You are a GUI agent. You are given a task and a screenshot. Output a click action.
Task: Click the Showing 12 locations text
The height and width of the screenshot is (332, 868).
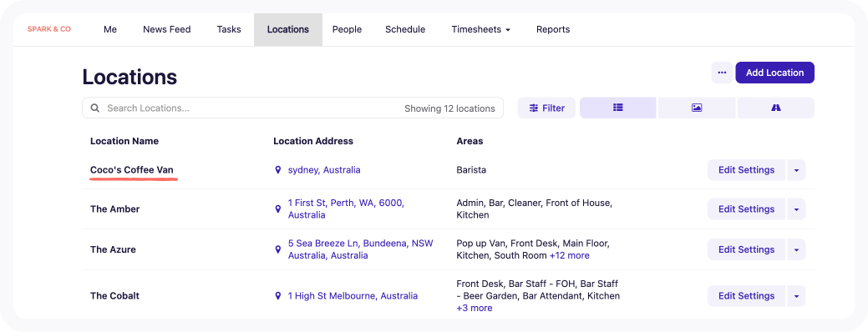click(x=449, y=108)
